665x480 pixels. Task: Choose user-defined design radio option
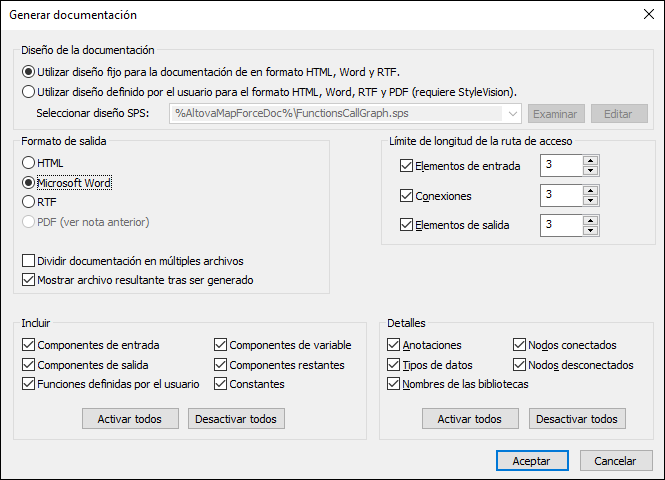pyautogui.click(x=27, y=91)
